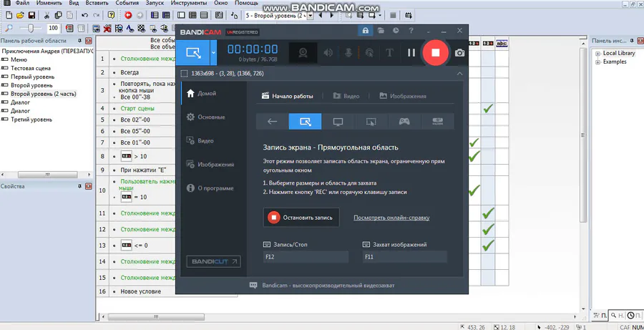Screen dimensions: 644x330
Task: Collapse Bandicam area info chevron
Action: [459, 74]
